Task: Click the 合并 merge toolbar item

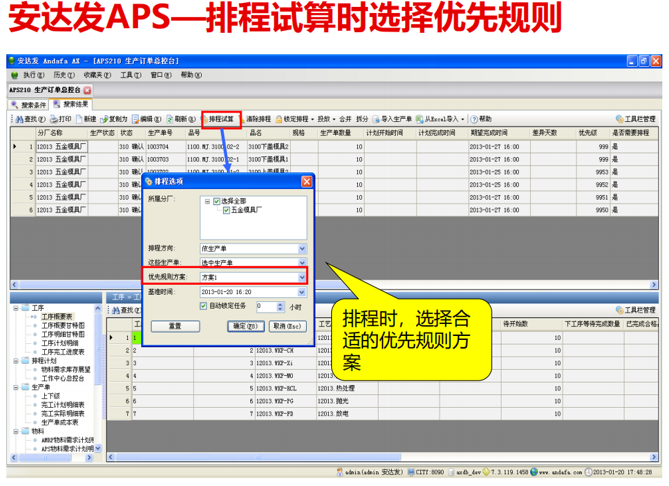Action: (x=345, y=119)
